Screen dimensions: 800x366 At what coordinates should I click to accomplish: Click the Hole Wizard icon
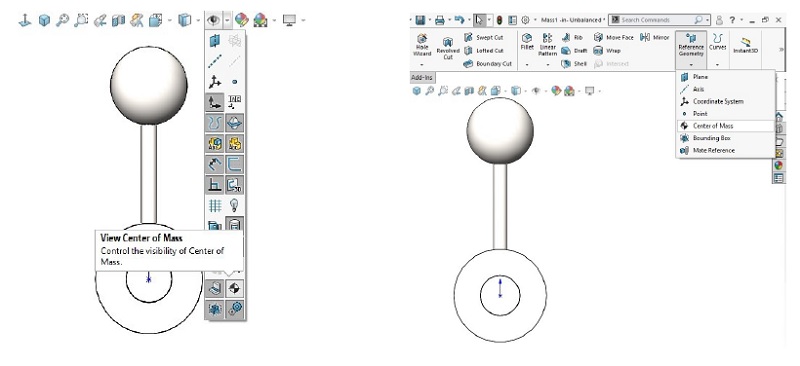pos(422,45)
